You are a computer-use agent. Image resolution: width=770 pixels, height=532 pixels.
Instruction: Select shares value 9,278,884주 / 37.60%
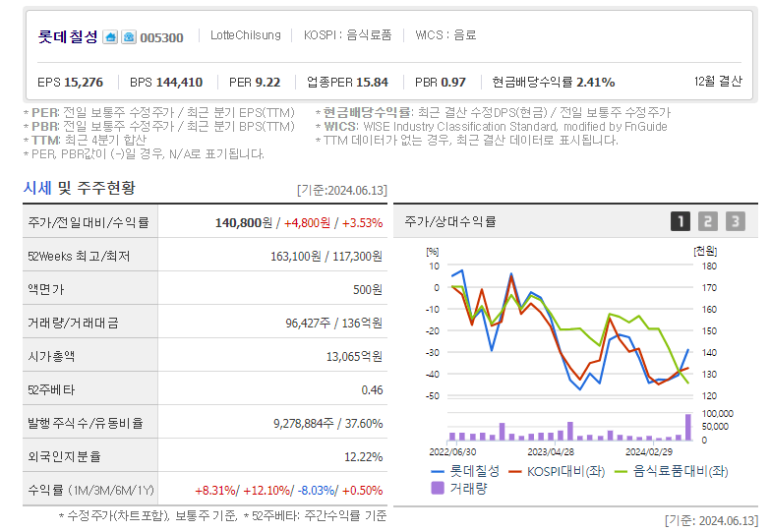point(327,424)
